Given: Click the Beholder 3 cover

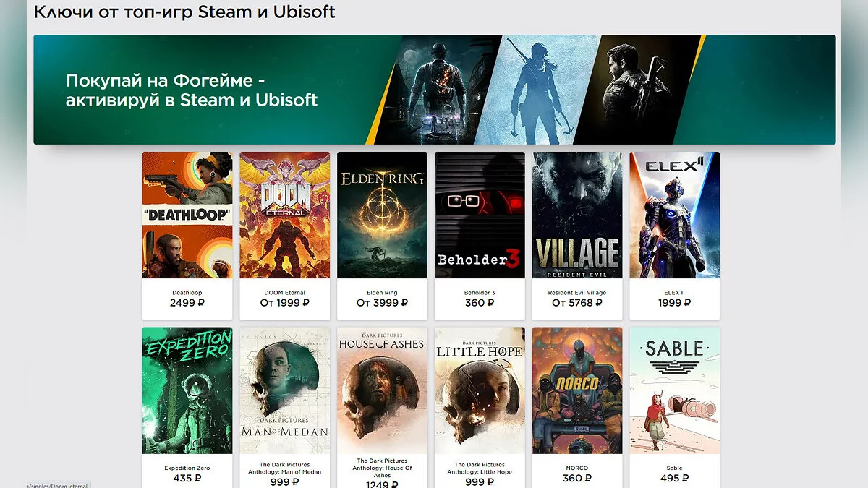Looking at the screenshot, I should pyautogui.click(x=480, y=215).
